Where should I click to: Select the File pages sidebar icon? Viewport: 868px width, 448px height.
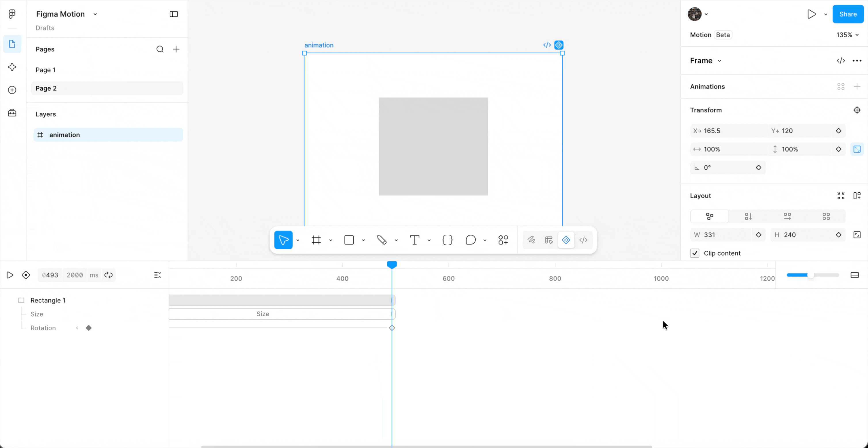pyautogui.click(x=12, y=44)
